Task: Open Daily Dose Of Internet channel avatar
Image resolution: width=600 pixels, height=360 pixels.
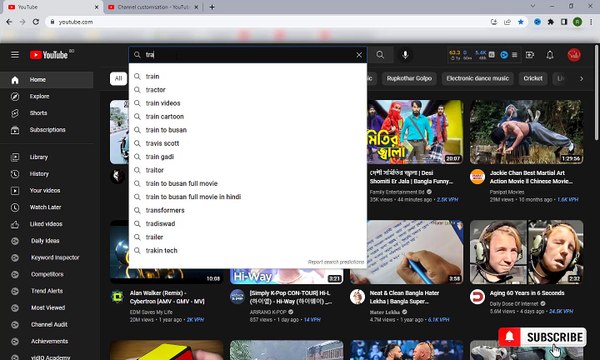Action: point(477,297)
